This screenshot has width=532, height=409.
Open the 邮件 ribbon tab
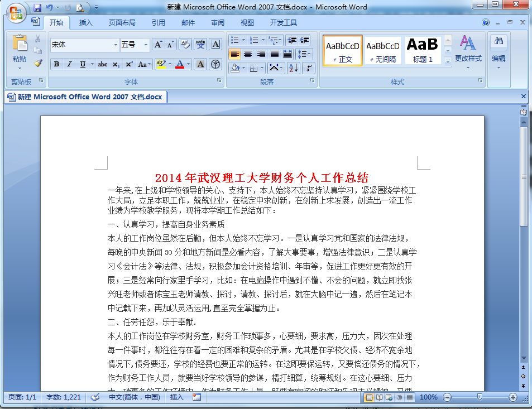(x=188, y=23)
